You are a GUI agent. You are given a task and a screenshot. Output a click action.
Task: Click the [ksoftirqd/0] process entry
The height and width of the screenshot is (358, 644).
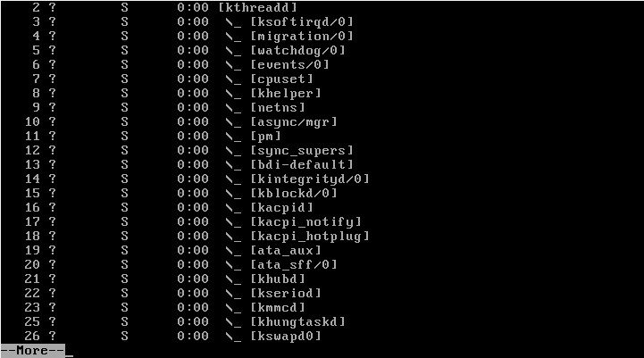[x=302, y=21]
